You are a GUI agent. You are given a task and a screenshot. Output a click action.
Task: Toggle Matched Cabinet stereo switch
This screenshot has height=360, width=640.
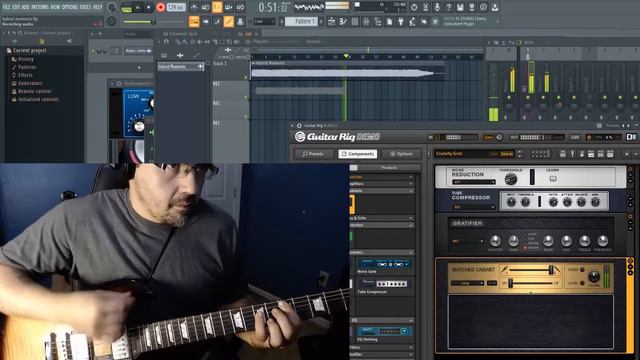(582, 270)
